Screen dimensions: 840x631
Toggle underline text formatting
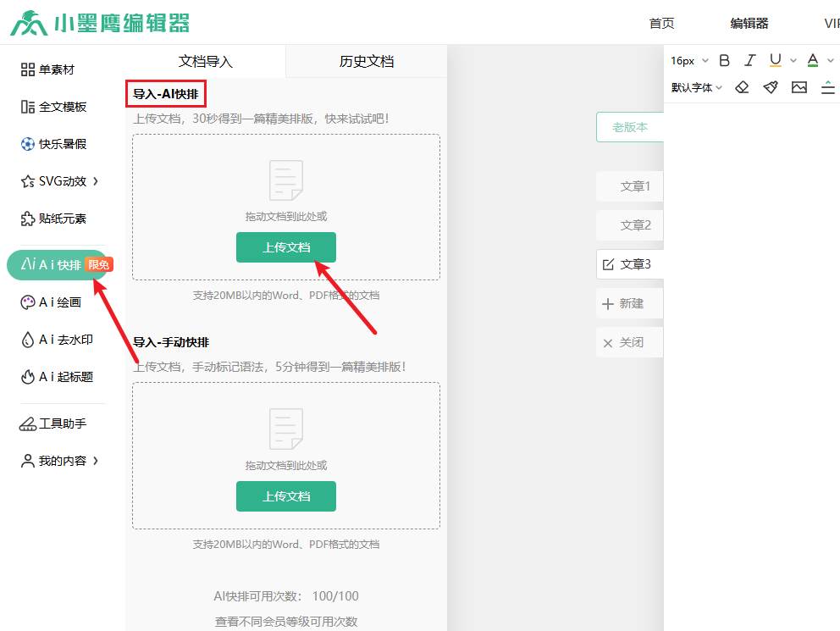click(775, 60)
